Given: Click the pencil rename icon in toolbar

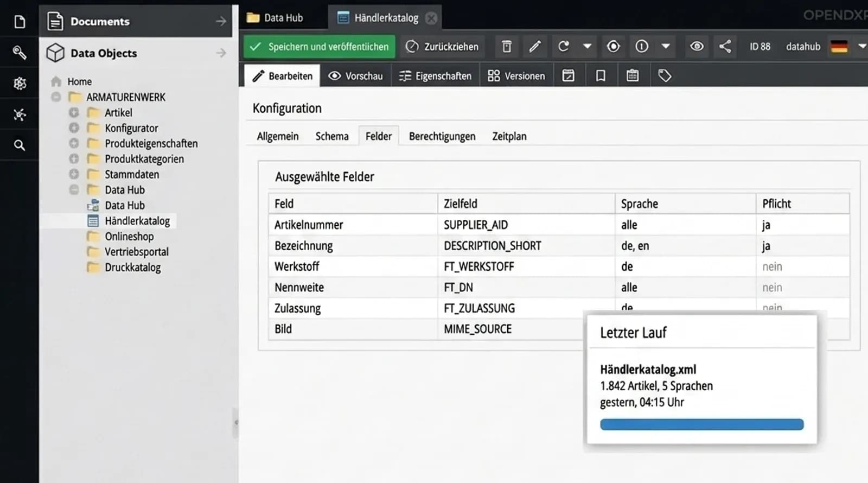Looking at the screenshot, I should click(x=535, y=47).
